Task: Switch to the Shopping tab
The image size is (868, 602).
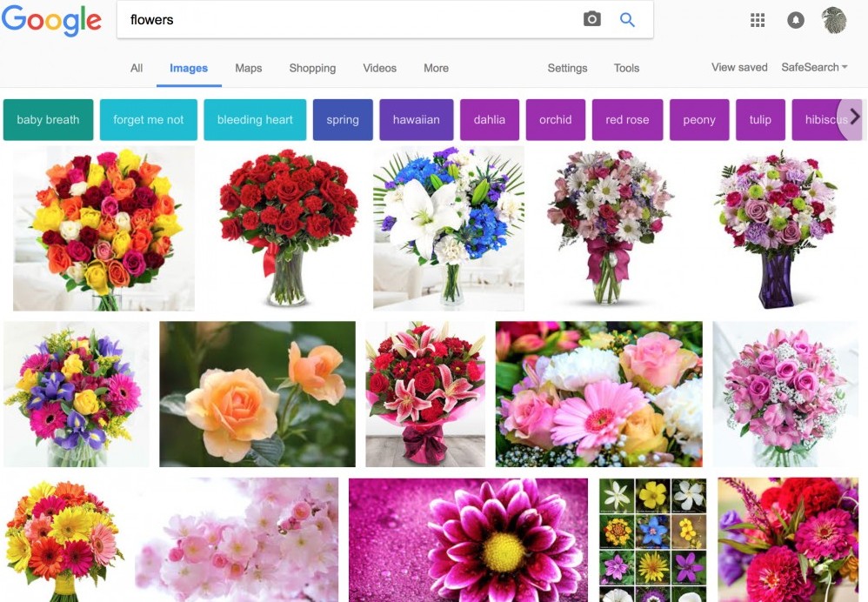Action: pos(312,68)
